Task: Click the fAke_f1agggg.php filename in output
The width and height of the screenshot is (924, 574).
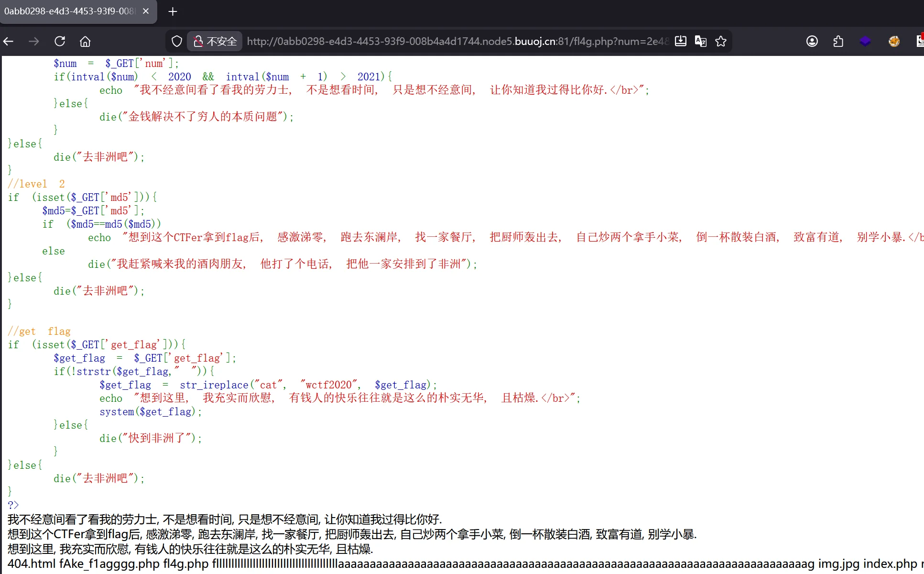Action: [109, 564]
